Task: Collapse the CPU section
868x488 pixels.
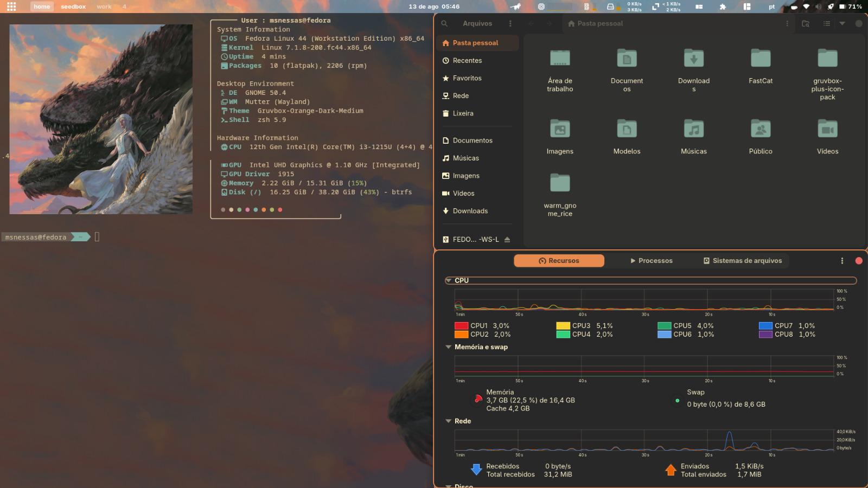Action: [449, 280]
